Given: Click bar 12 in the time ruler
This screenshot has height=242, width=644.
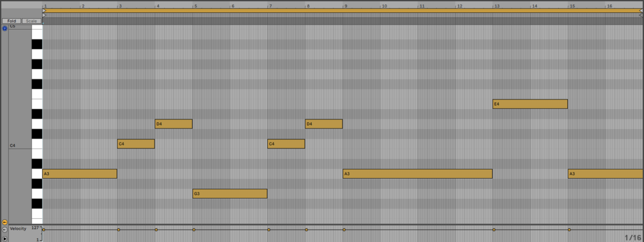Looking at the screenshot, I should click(459, 5).
